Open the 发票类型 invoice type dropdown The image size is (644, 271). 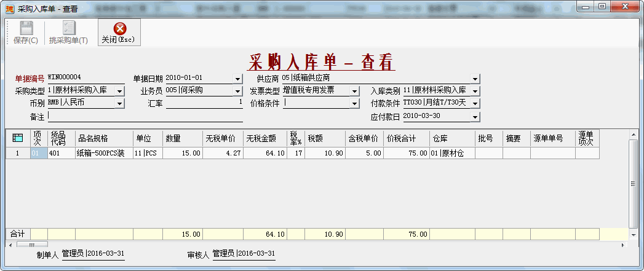click(x=356, y=91)
